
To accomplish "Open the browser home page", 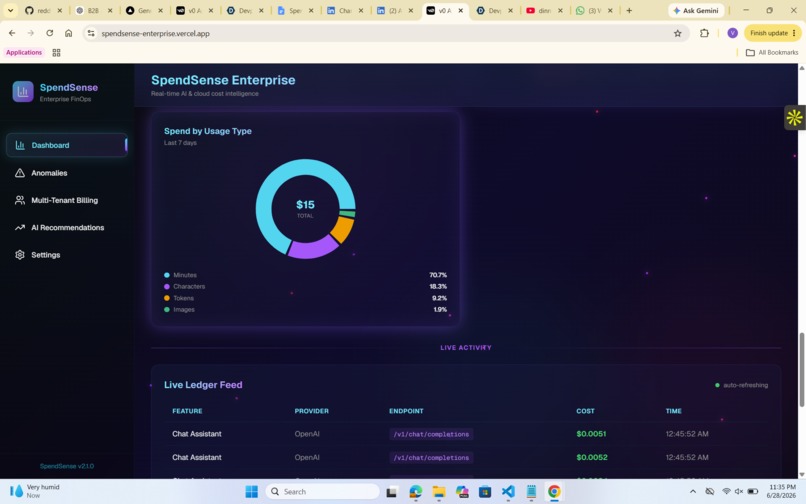I will [x=68, y=33].
